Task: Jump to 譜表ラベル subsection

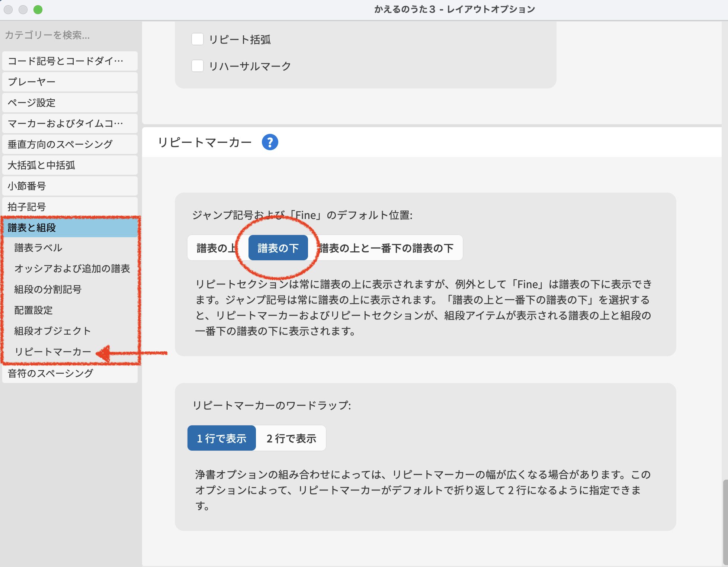Action: 38,248
